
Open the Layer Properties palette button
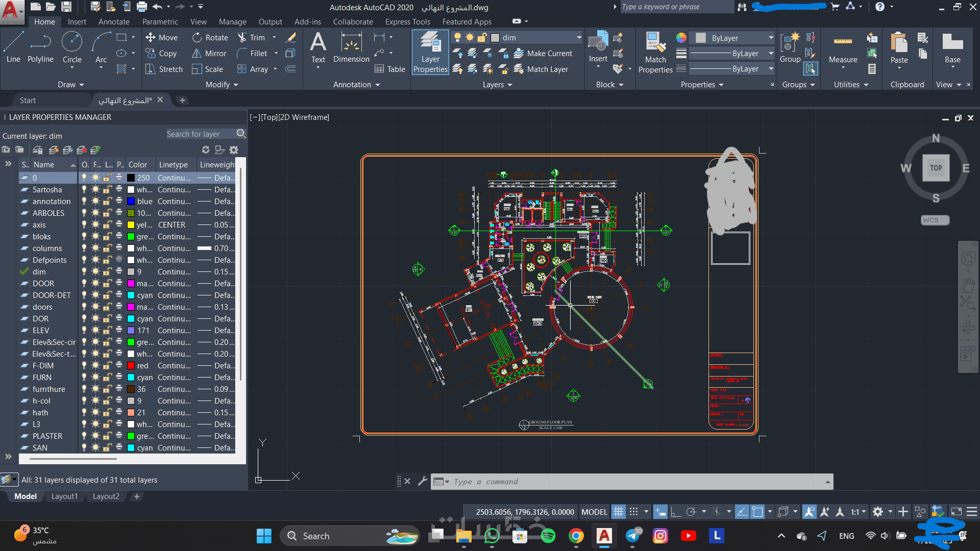(430, 52)
